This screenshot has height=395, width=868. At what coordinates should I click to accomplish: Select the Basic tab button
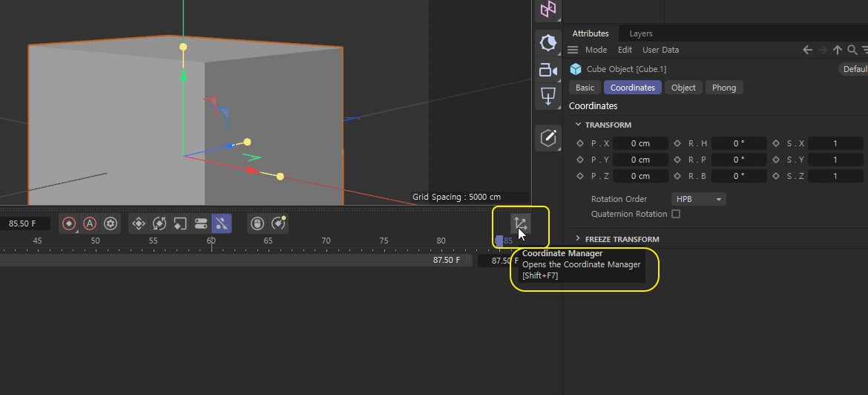point(585,88)
